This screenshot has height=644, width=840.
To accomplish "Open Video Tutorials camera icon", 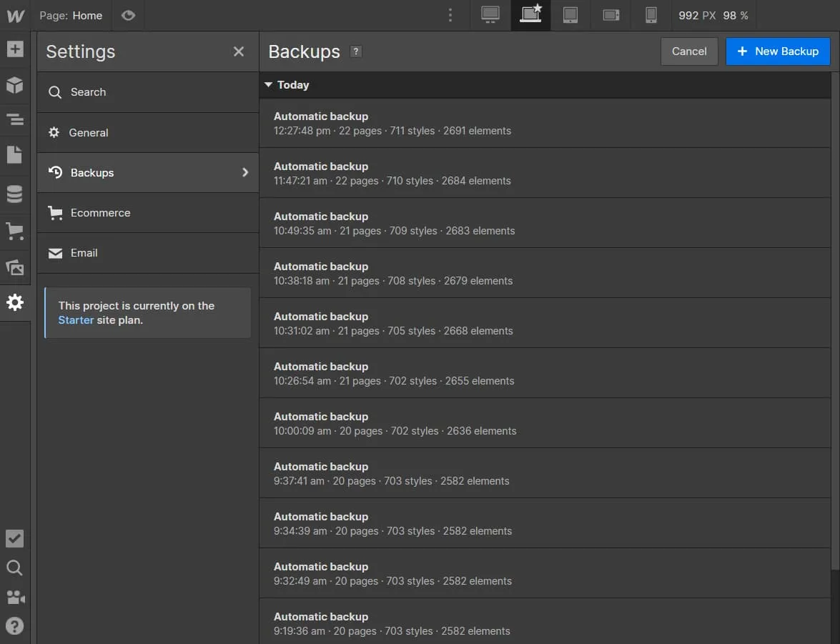I will click(x=15, y=598).
